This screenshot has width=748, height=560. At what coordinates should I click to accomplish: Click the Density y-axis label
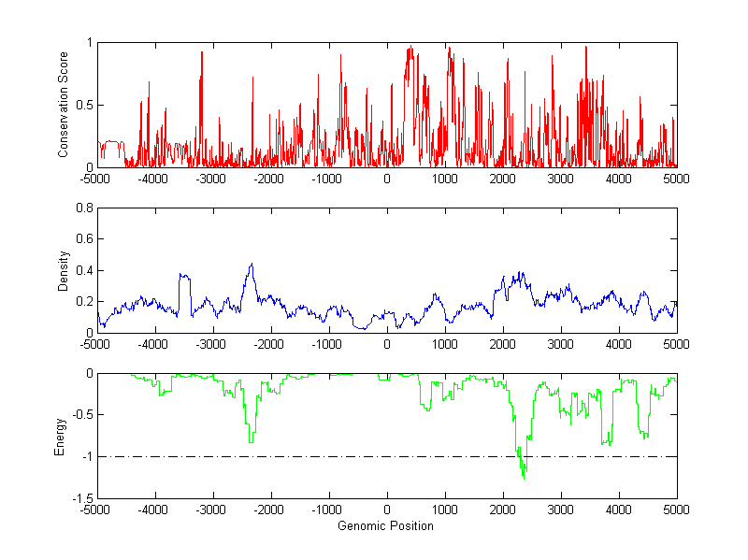point(64,270)
